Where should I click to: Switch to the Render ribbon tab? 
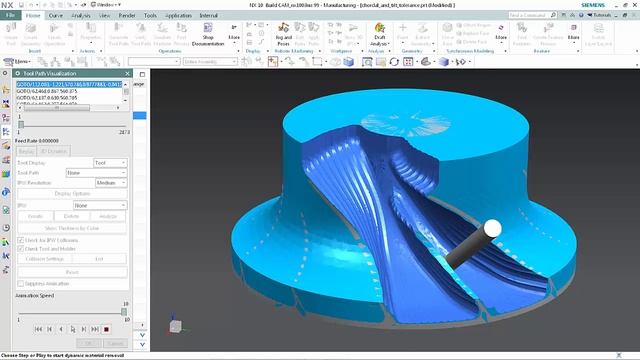coord(127,16)
